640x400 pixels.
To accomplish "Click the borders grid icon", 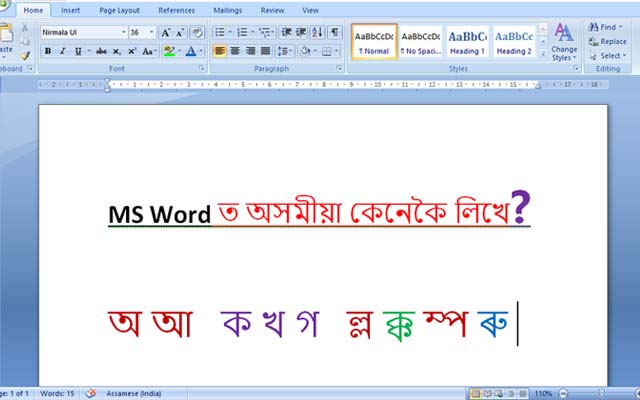I will (x=327, y=51).
